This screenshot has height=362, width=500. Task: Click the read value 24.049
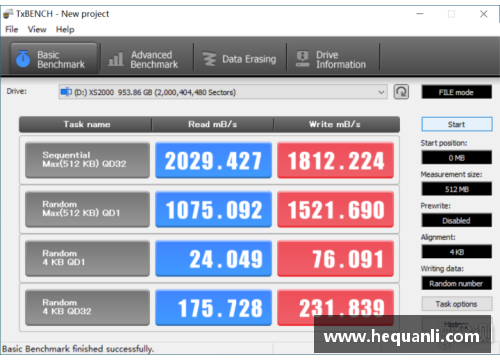pyautogui.click(x=213, y=258)
